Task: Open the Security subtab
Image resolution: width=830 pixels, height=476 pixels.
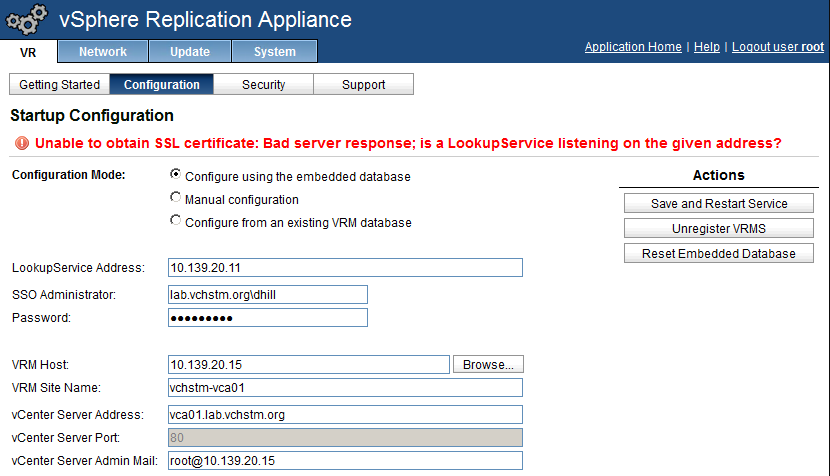Action: point(263,84)
